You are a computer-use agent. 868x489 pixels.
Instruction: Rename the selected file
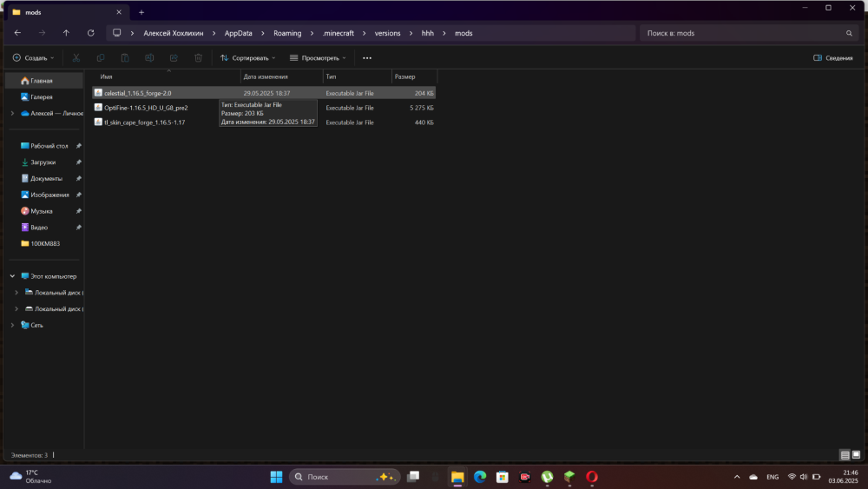pyautogui.click(x=149, y=57)
